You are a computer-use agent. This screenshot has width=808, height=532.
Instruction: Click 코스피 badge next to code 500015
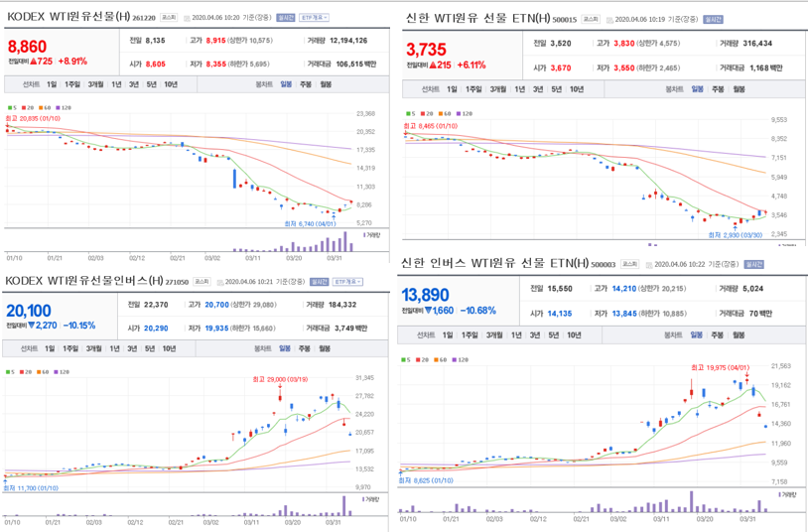[x=591, y=20]
